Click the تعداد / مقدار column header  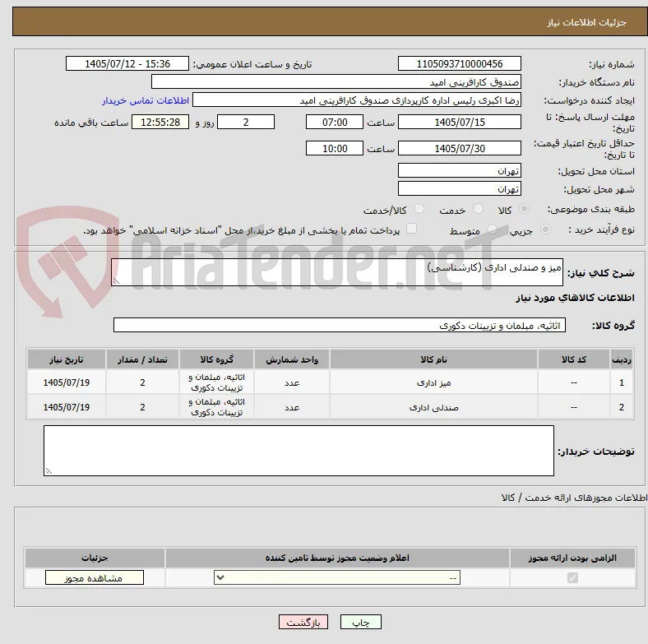click(142, 359)
